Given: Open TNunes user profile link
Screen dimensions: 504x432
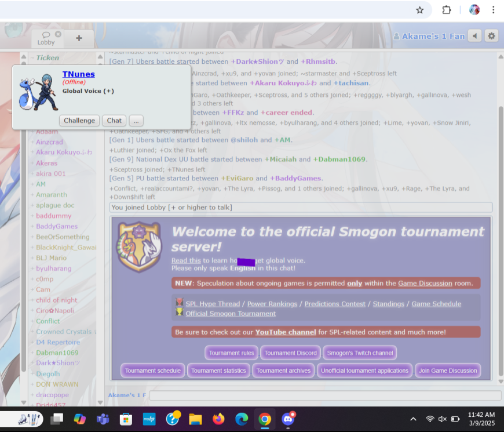Looking at the screenshot, I should point(78,74).
